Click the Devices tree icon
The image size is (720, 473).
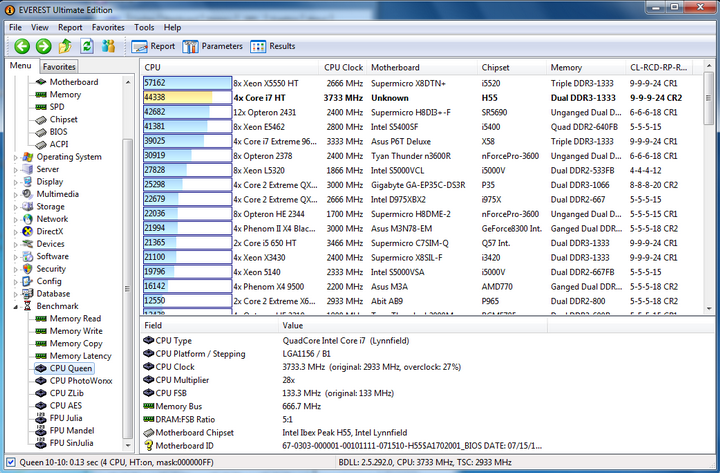point(28,244)
